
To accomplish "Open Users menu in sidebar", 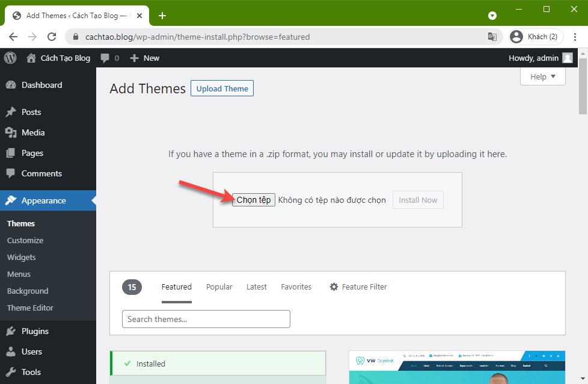I will pyautogui.click(x=48, y=351).
